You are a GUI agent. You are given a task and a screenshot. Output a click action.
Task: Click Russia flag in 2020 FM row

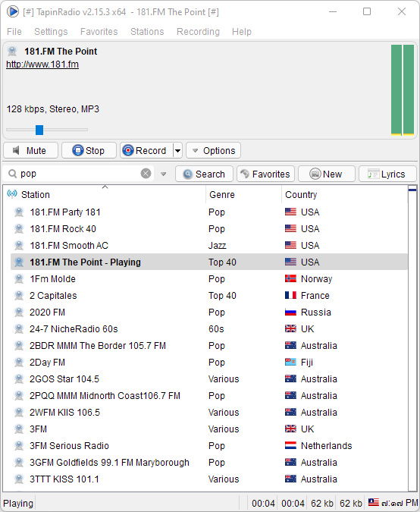coord(290,313)
